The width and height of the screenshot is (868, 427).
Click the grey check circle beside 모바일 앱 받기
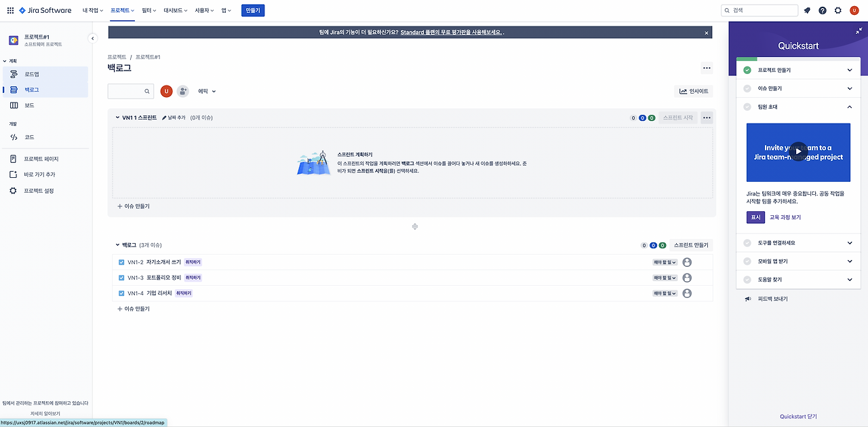pyautogui.click(x=747, y=261)
